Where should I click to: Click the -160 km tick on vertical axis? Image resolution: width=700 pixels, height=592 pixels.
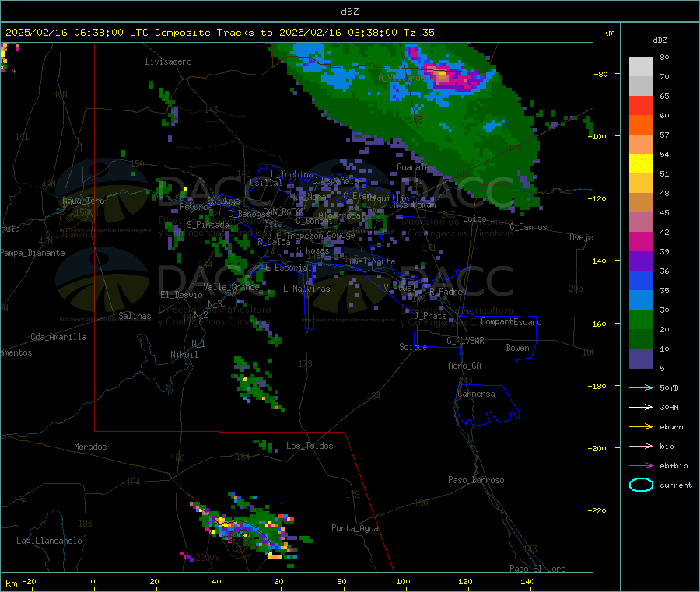(599, 324)
